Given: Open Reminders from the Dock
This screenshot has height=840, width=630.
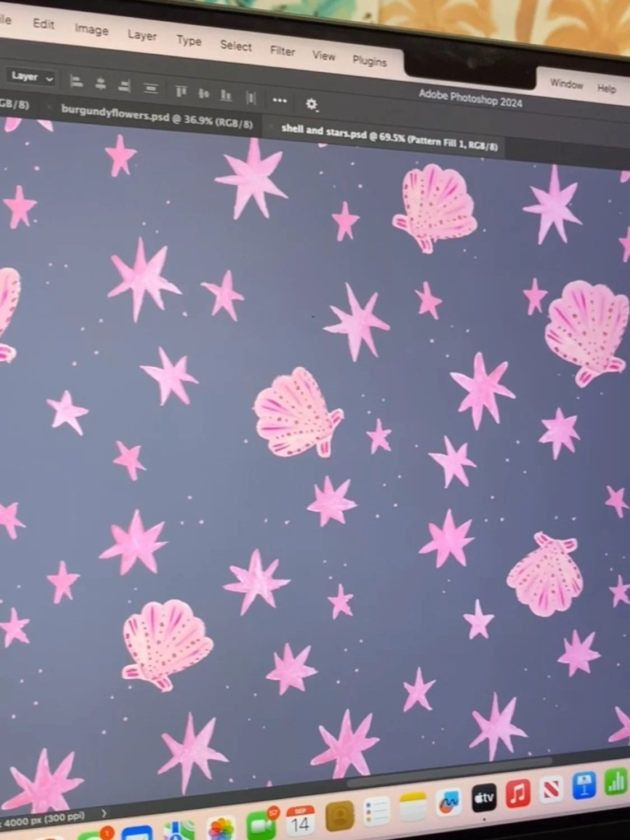Looking at the screenshot, I should [x=377, y=812].
